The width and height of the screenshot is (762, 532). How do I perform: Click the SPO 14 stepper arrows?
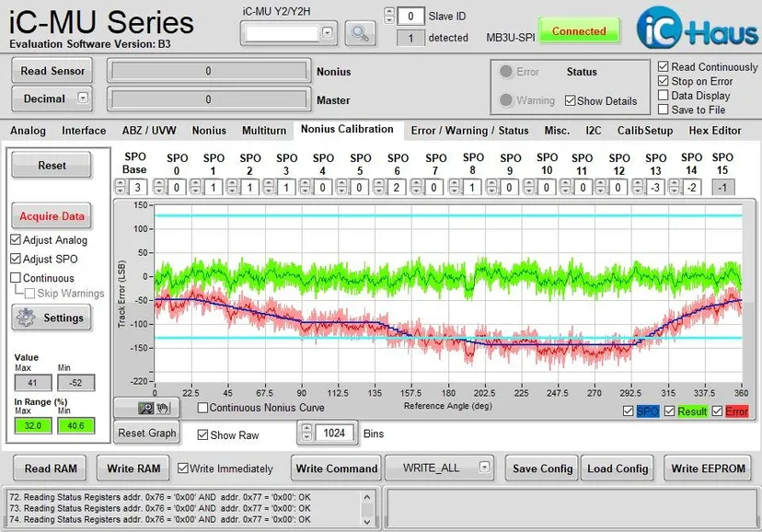click(x=674, y=187)
